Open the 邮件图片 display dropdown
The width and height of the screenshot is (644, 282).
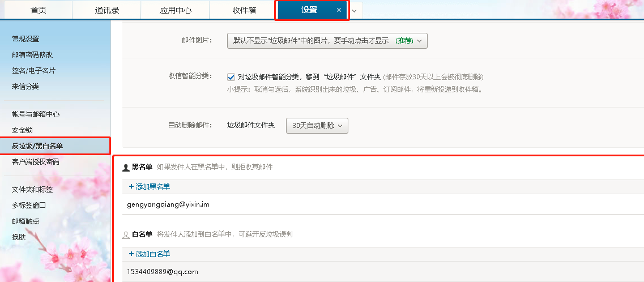pos(327,41)
